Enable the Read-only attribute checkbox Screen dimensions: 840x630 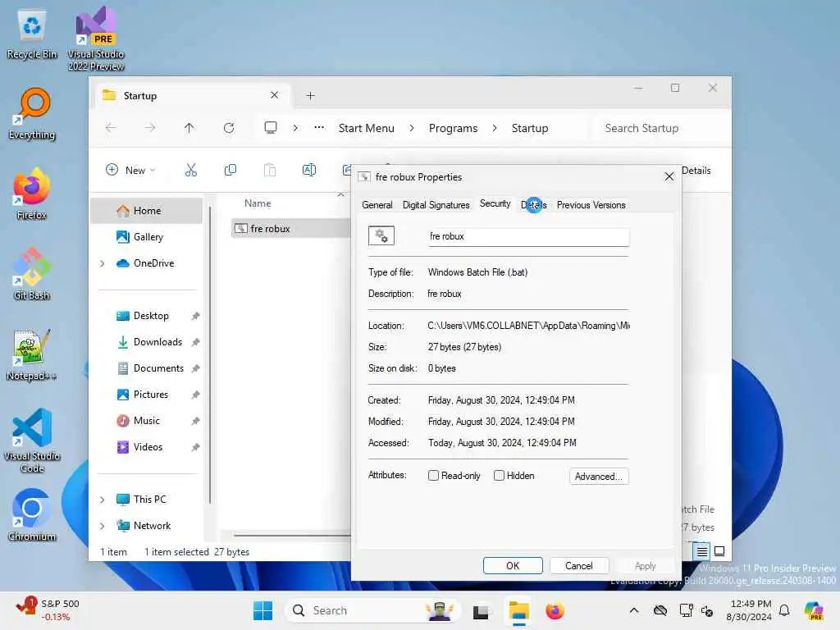pyautogui.click(x=433, y=476)
